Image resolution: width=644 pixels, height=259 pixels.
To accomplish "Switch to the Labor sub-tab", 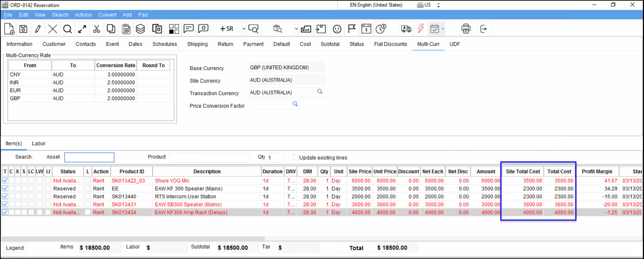I will pyautogui.click(x=38, y=143).
